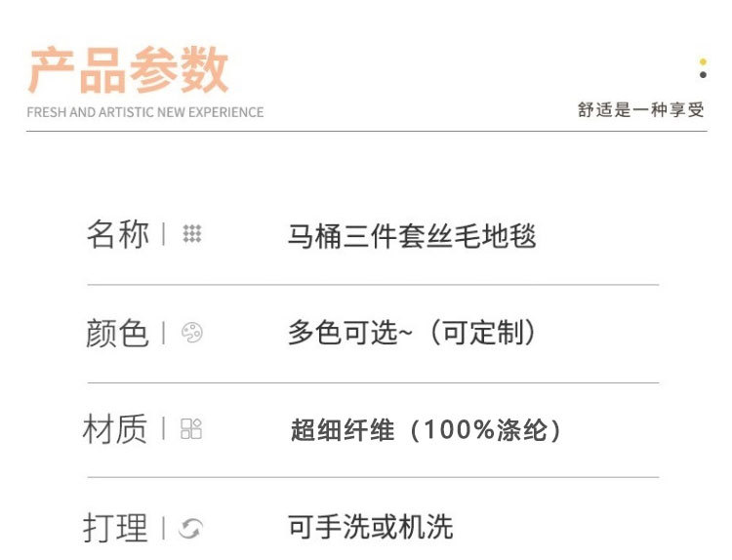Click the orange 产品参数 heading
This screenshot has width=732, height=560.
[x=128, y=70]
